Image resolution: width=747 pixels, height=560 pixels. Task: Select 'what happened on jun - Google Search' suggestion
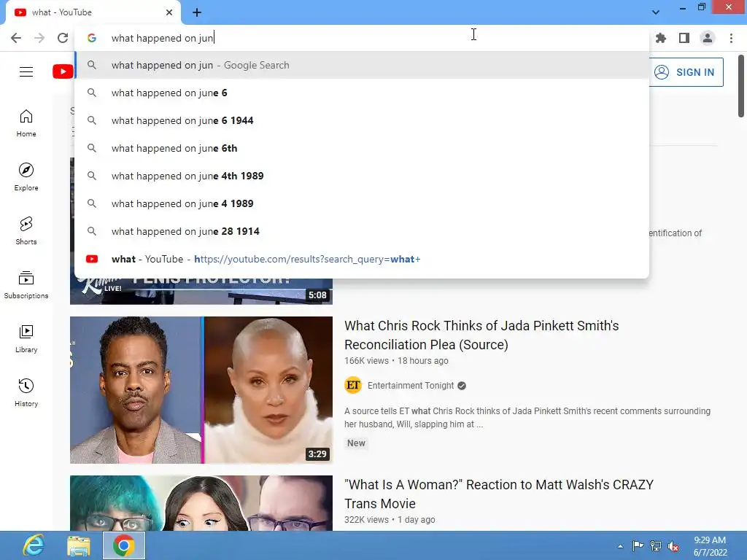point(362,65)
